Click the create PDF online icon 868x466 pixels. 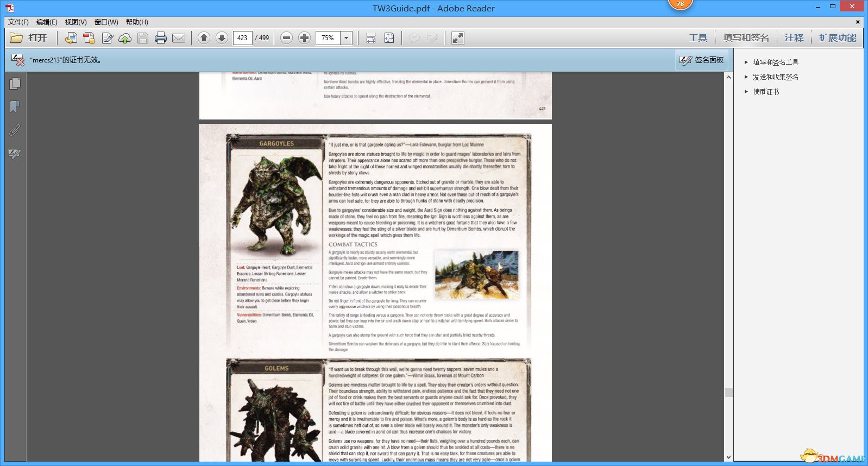(x=71, y=38)
